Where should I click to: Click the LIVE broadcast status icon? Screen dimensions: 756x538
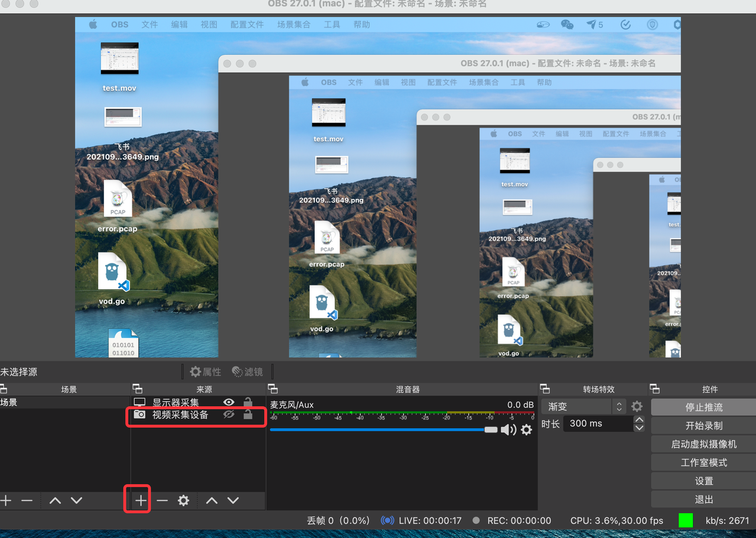coord(387,520)
